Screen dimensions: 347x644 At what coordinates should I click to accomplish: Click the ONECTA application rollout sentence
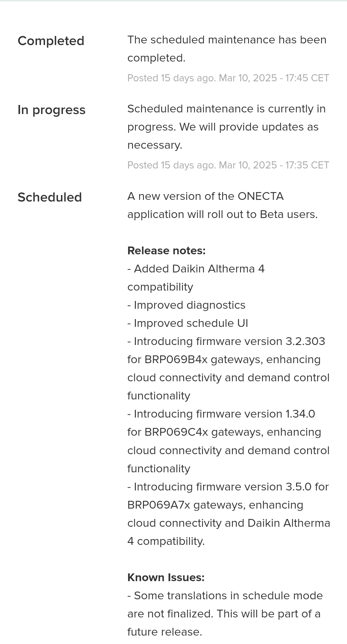[x=222, y=205]
